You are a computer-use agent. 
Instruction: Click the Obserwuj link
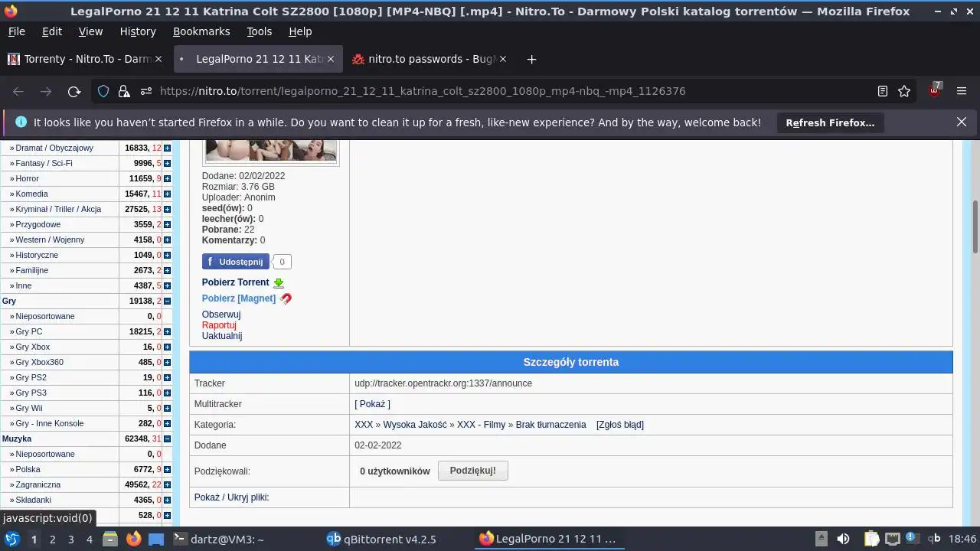pyautogui.click(x=221, y=315)
